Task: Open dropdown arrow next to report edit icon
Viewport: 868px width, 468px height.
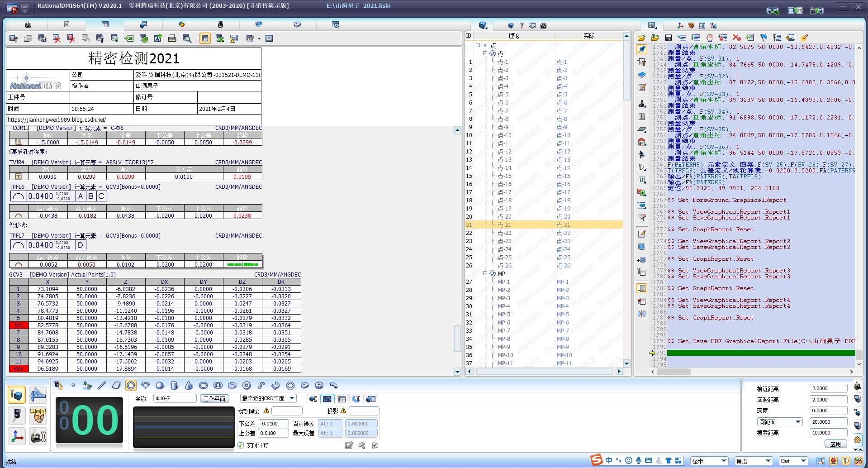Action: [x=259, y=38]
